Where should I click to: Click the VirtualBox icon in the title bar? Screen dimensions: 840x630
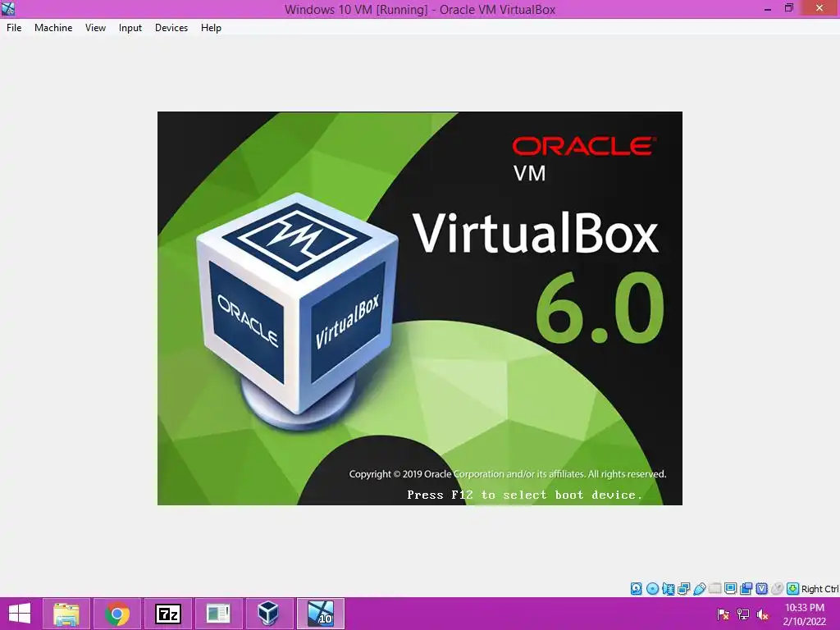[8, 8]
